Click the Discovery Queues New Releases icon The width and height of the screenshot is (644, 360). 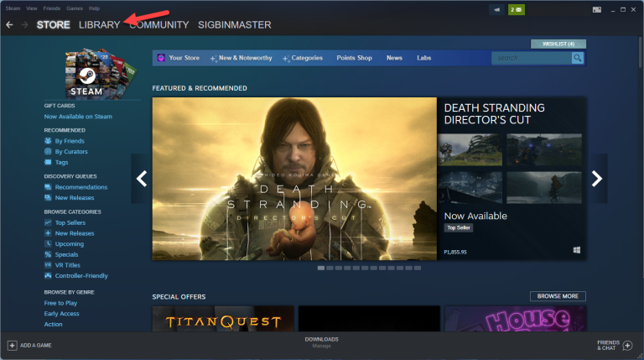click(x=48, y=198)
